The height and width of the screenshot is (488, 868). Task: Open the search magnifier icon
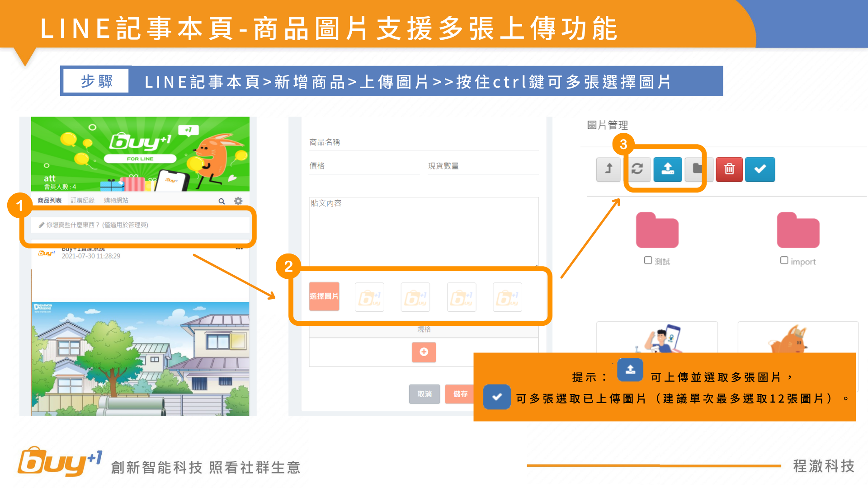click(222, 201)
